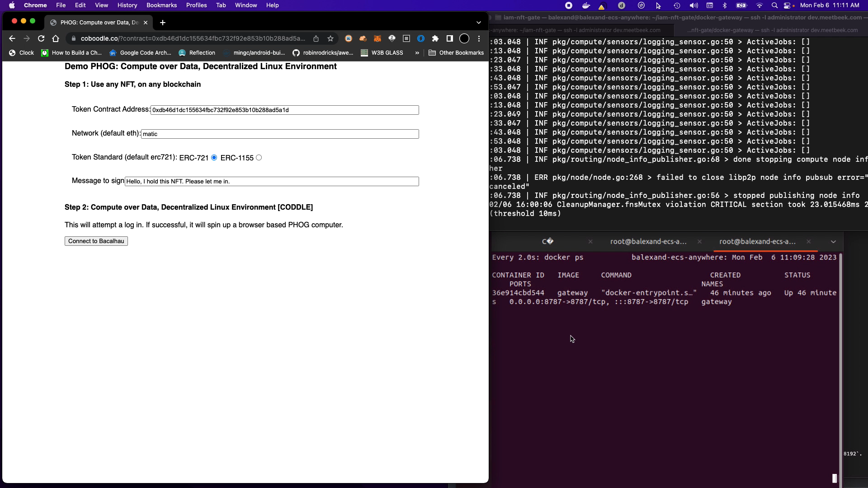868x488 pixels.
Task: Click the battery charging status icon
Action: pos(742,5)
